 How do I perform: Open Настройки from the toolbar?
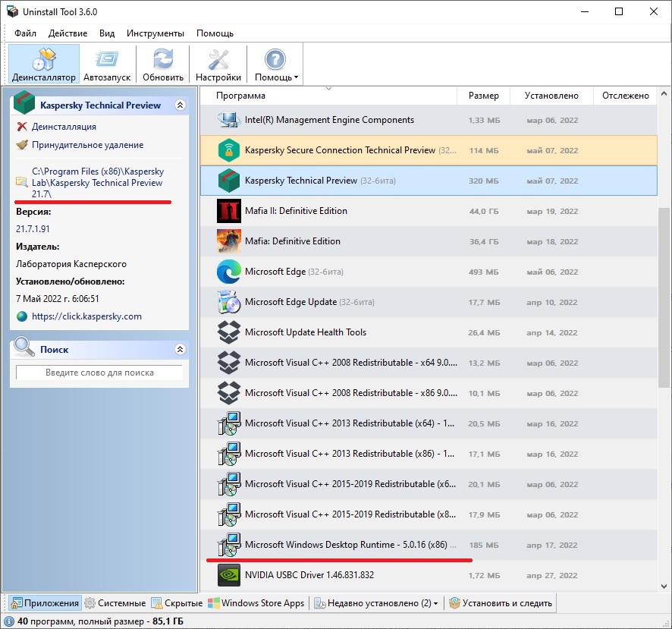[218, 64]
